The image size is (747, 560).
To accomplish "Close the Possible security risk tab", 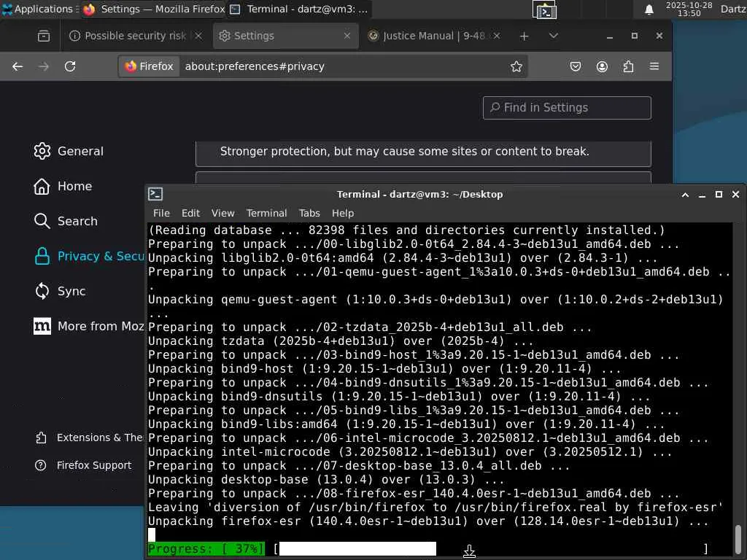I will click(198, 36).
